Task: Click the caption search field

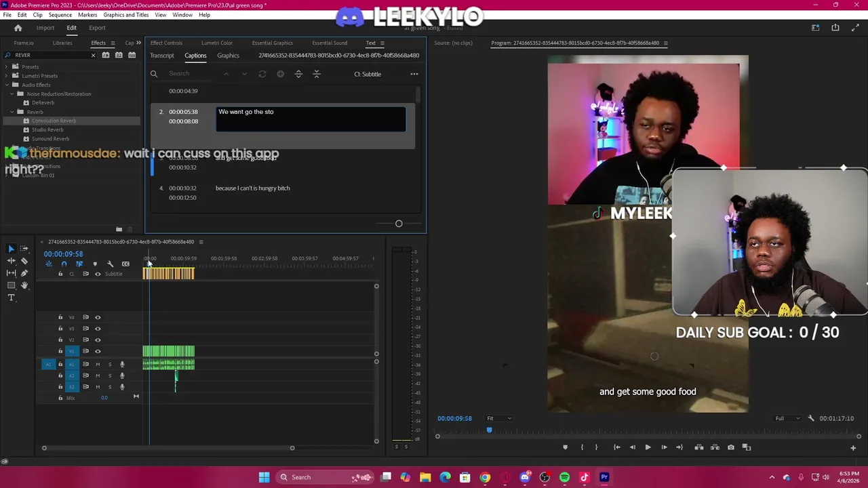Action: (x=190, y=74)
